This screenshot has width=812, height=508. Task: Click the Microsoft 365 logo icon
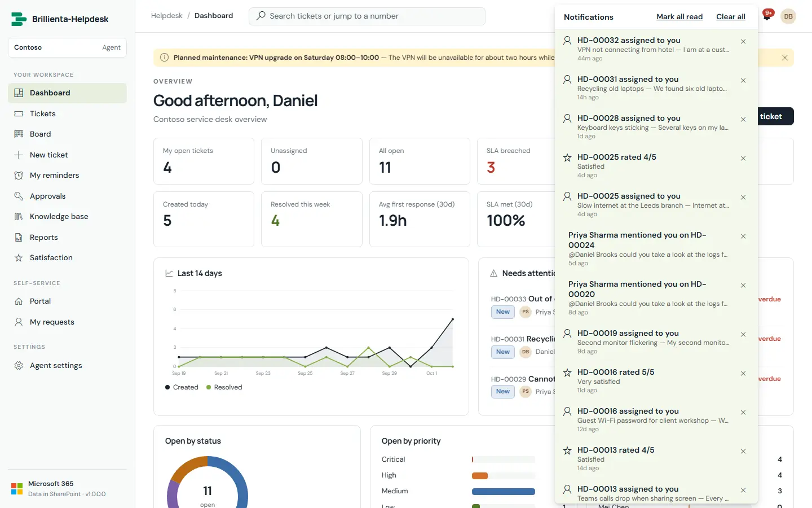(x=17, y=489)
